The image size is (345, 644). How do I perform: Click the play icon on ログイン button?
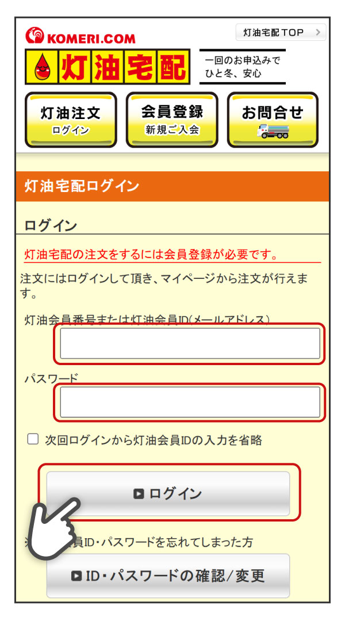[x=139, y=493]
